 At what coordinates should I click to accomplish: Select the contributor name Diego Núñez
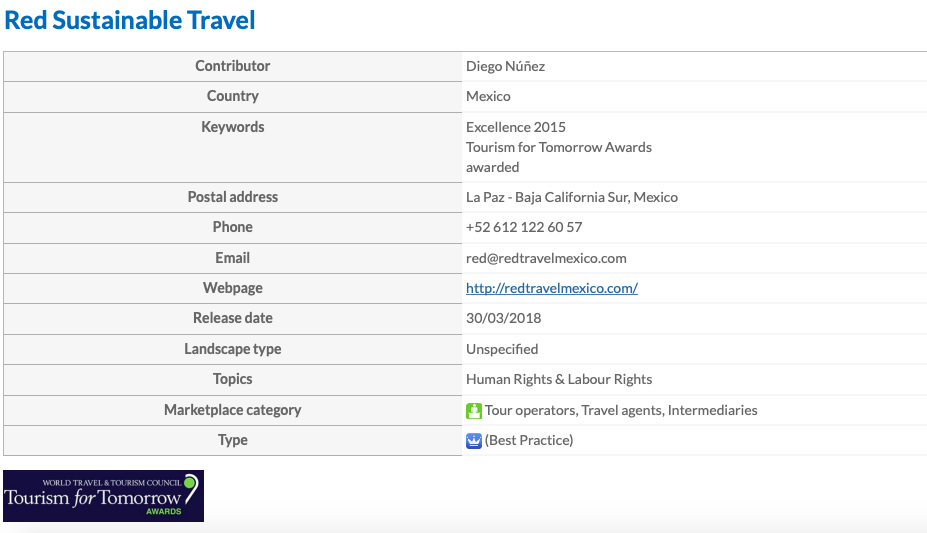505,66
